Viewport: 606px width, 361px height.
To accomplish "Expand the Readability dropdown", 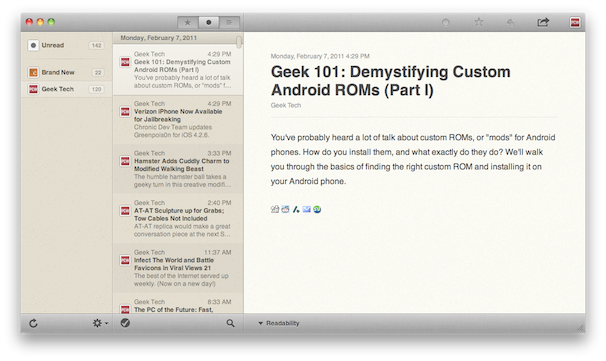I will 279,323.
